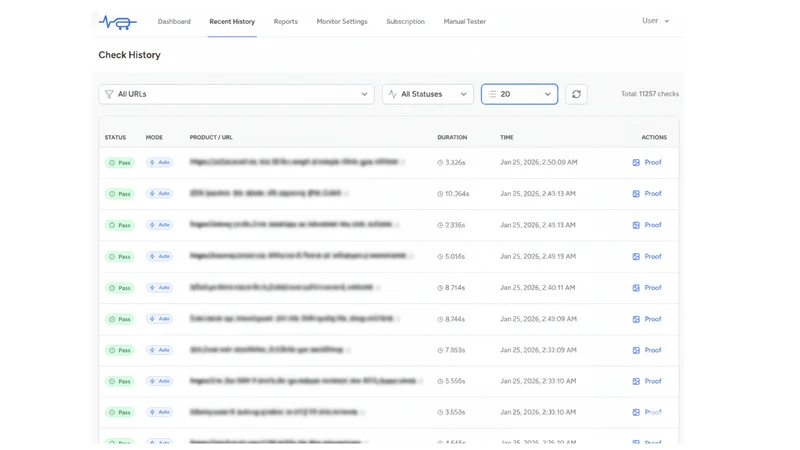Click the Auto badge in the 3.326s row
Viewport: 800px width, 450px height.
point(159,162)
